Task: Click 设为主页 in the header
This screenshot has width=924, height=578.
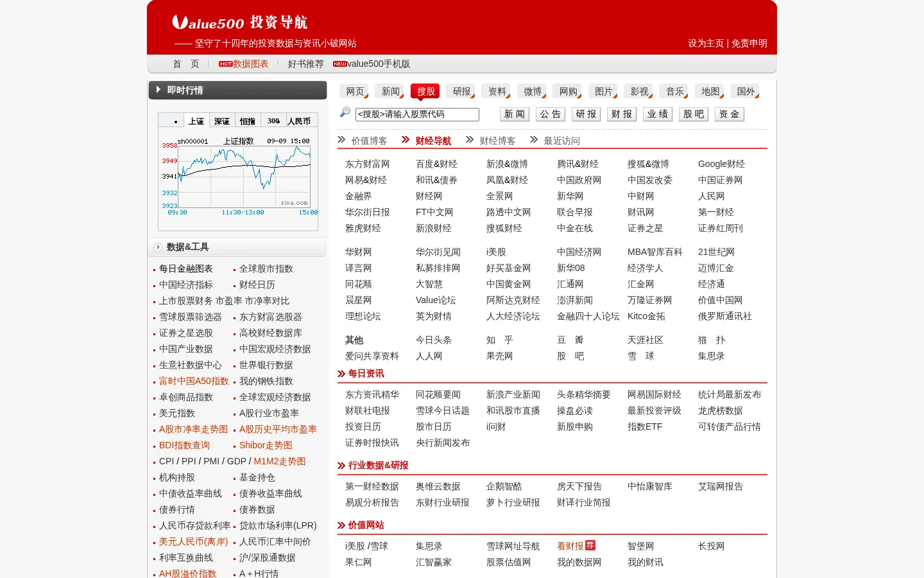Action: [x=706, y=43]
